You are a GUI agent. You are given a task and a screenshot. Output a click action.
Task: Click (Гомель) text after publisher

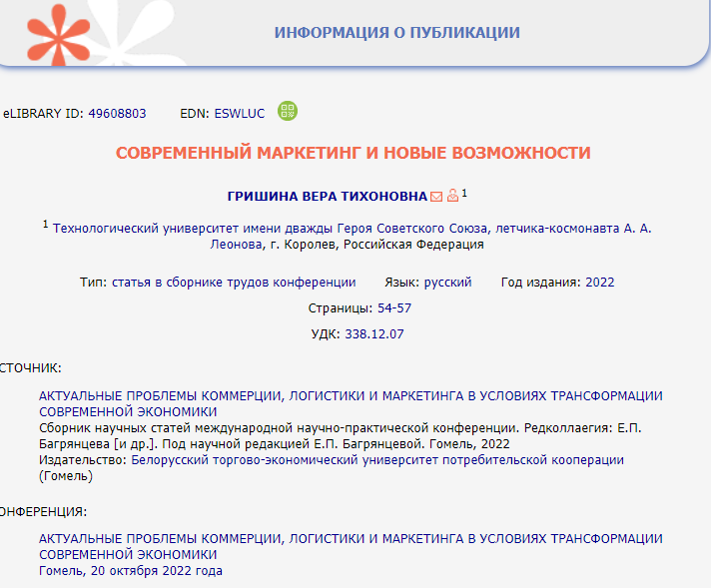(x=66, y=476)
